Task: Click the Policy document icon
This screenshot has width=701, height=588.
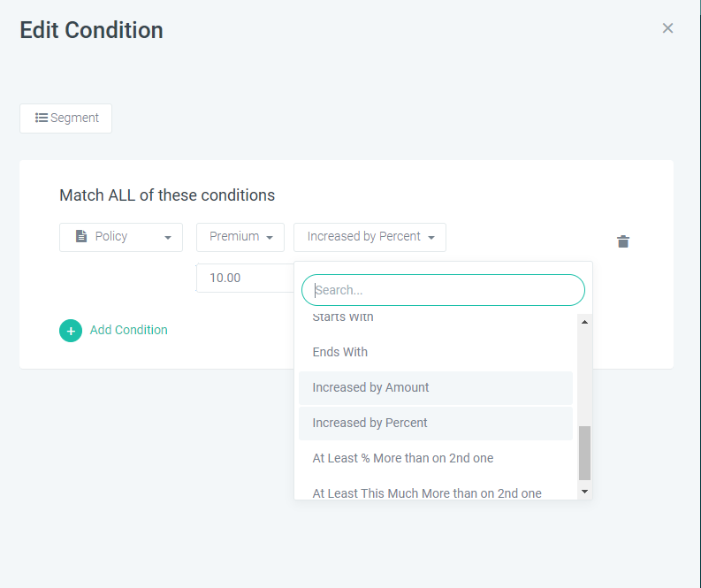Action: (x=81, y=237)
